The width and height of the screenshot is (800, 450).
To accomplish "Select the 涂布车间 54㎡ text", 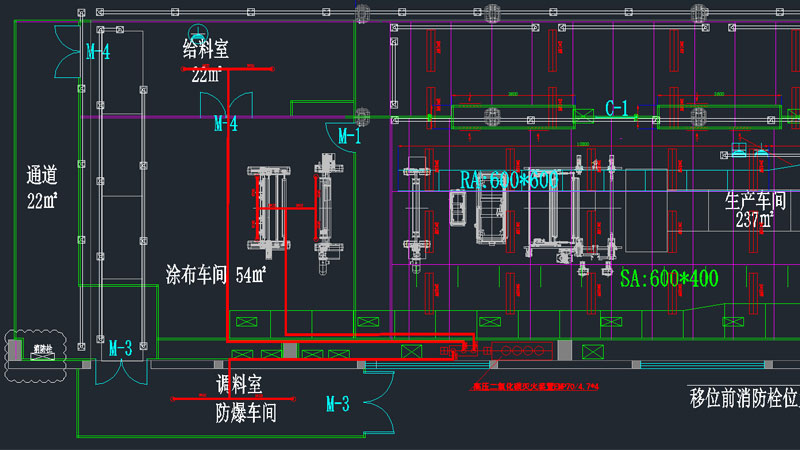I will click(x=216, y=274).
